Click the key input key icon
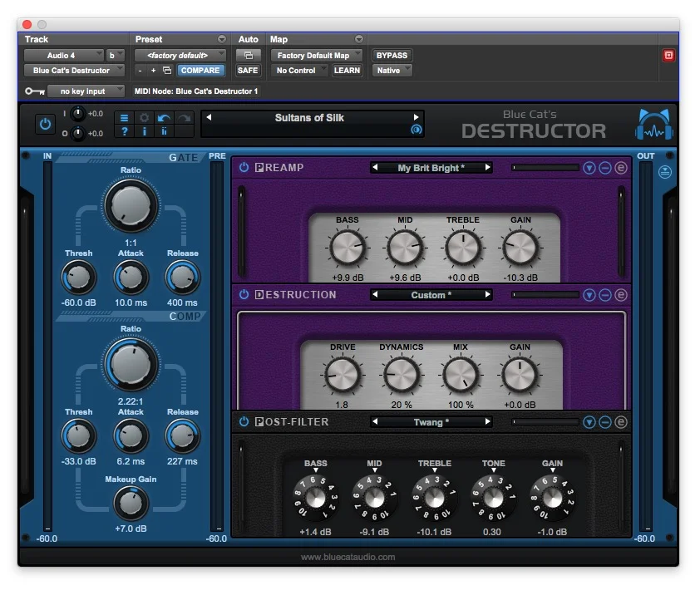 point(35,91)
